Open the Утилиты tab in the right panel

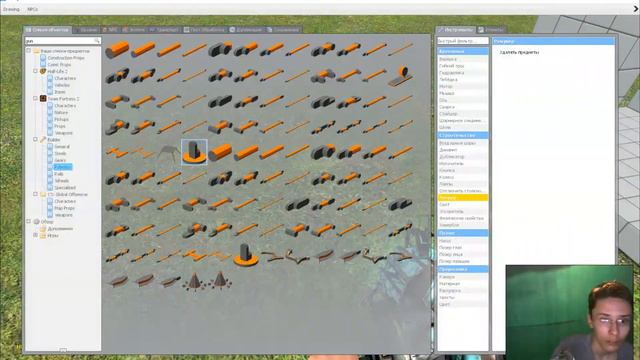point(491,30)
